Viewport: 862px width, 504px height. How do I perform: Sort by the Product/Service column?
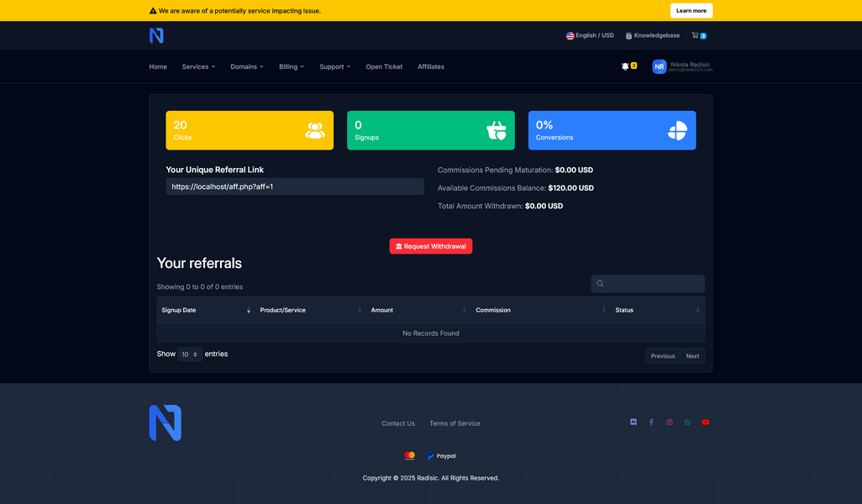[311, 310]
